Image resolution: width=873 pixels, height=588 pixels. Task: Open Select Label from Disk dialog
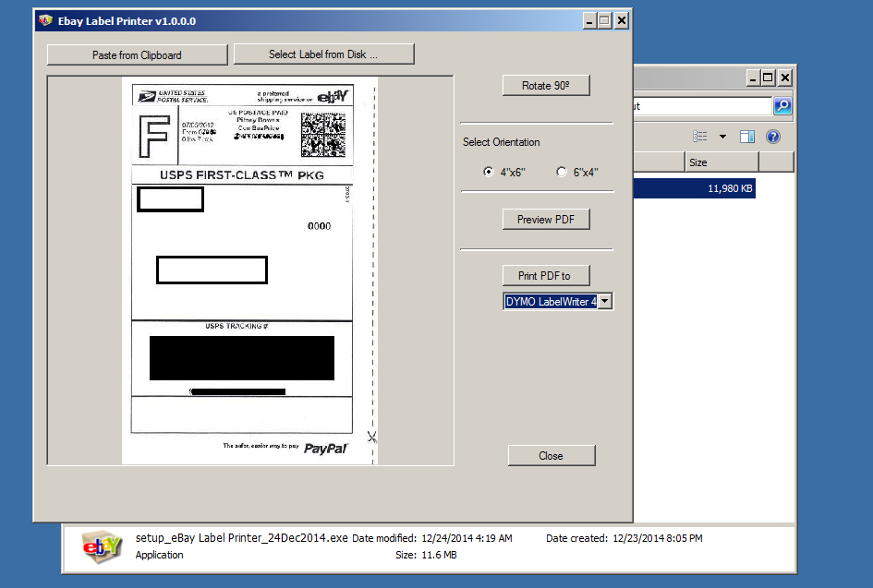[x=323, y=54]
